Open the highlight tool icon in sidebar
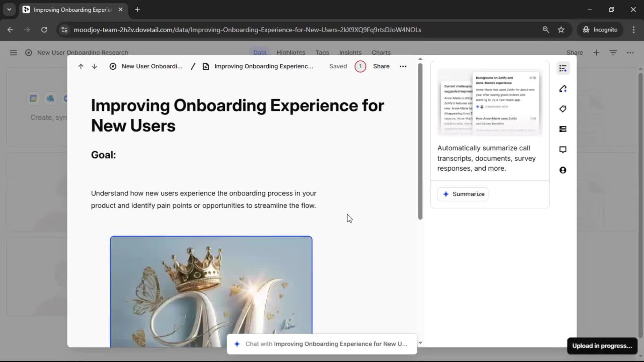Image resolution: width=644 pixels, height=362 pixels. 563,89
